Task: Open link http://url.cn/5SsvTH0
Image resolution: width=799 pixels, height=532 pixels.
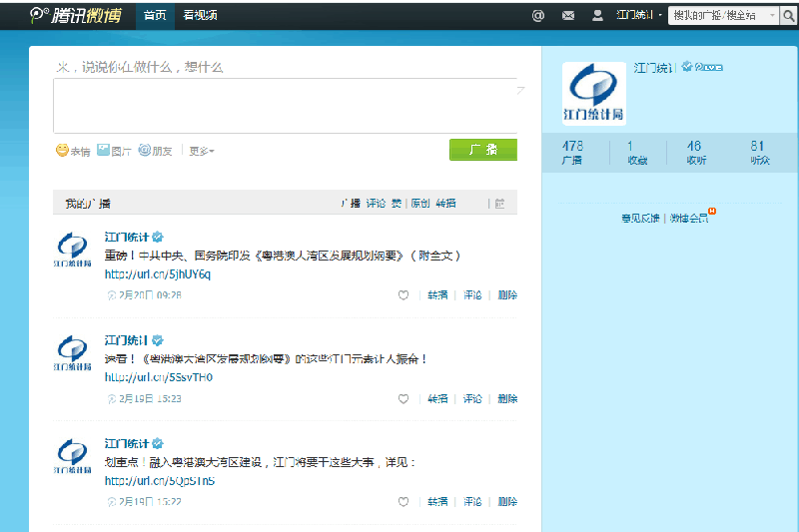Action: pos(159,377)
